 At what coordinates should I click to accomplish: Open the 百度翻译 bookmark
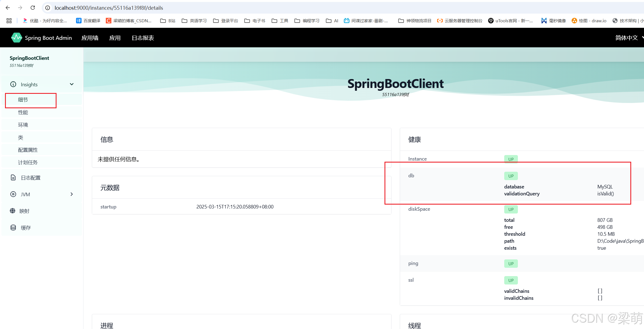[x=88, y=21]
